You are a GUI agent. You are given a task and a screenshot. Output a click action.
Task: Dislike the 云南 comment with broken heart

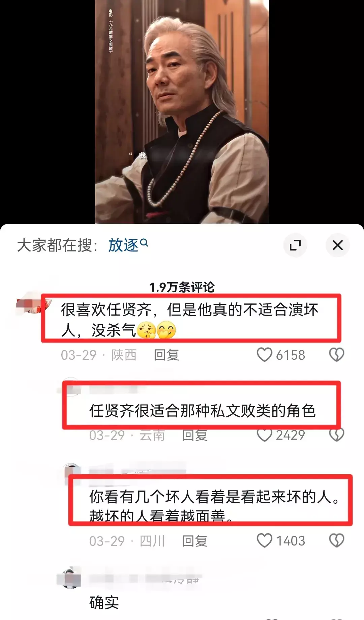336,435
